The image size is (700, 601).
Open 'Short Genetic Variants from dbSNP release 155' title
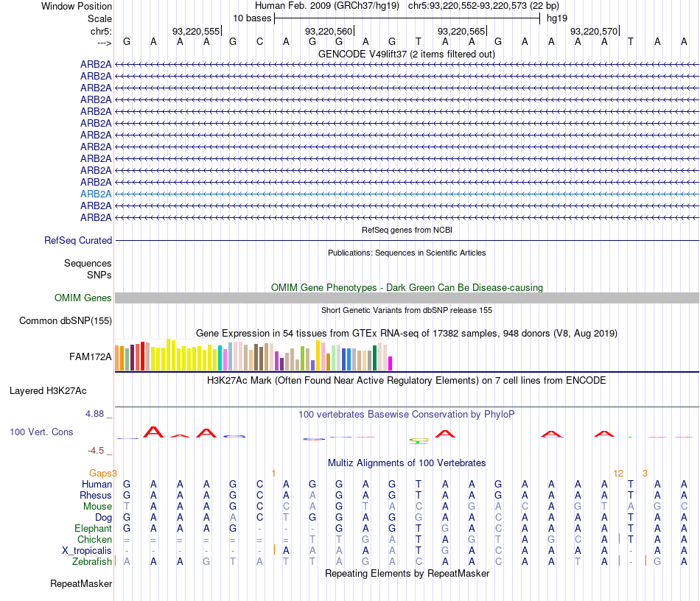coord(407,311)
